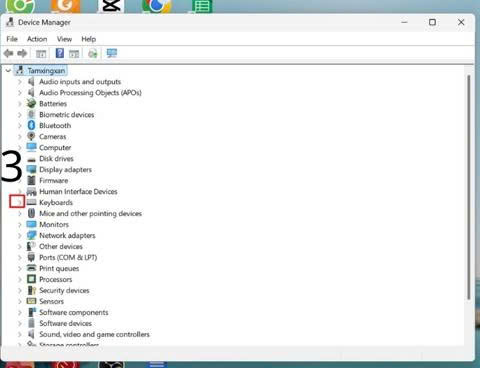480x368 pixels.
Task: Click the Bluetooth category icon
Action: [x=31, y=125]
